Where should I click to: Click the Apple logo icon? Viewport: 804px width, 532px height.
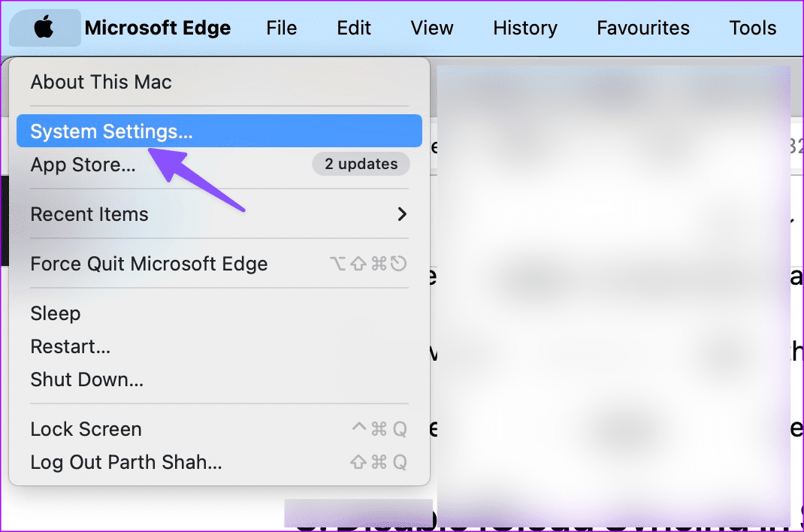[44, 28]
